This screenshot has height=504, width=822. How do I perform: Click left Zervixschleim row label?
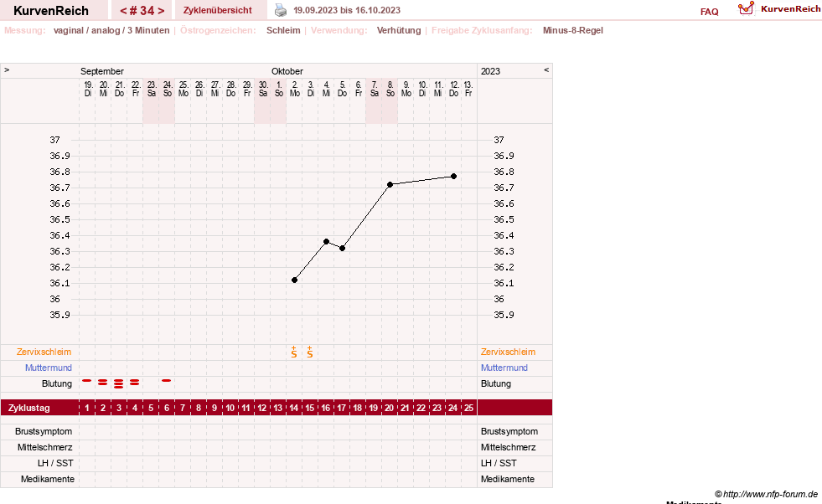[44, 352]
